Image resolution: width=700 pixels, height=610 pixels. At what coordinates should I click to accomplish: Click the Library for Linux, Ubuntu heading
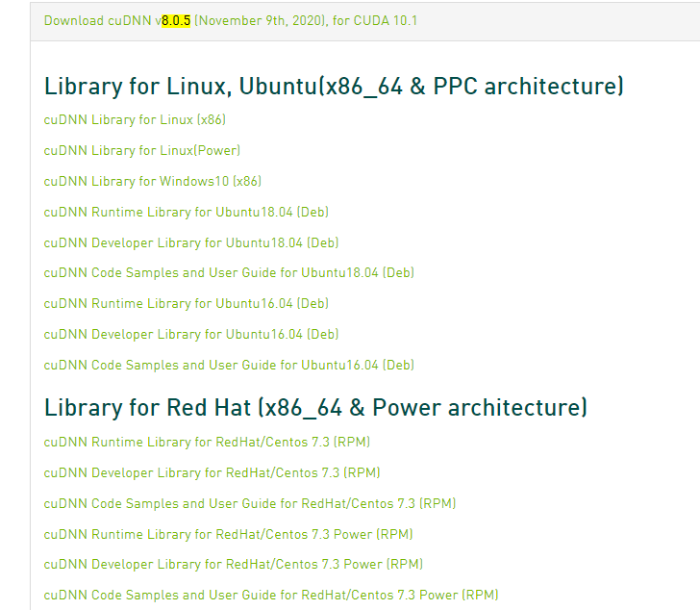(x=334, y=87)
